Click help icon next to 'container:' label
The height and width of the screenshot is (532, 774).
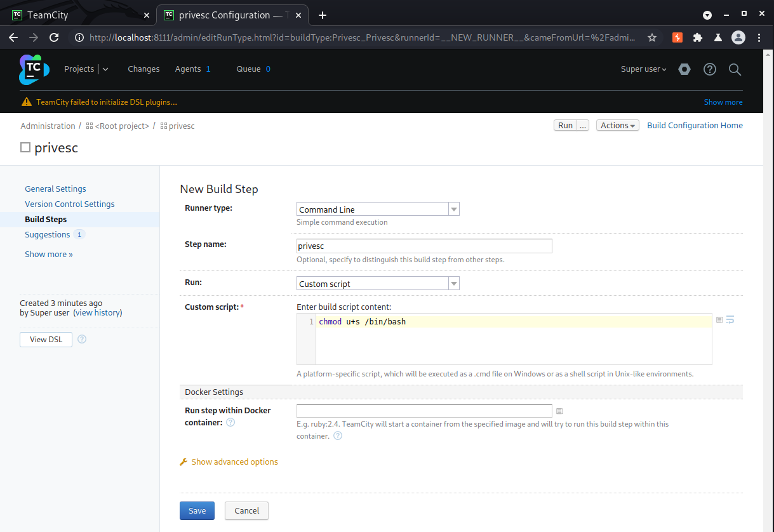(230, 422)
